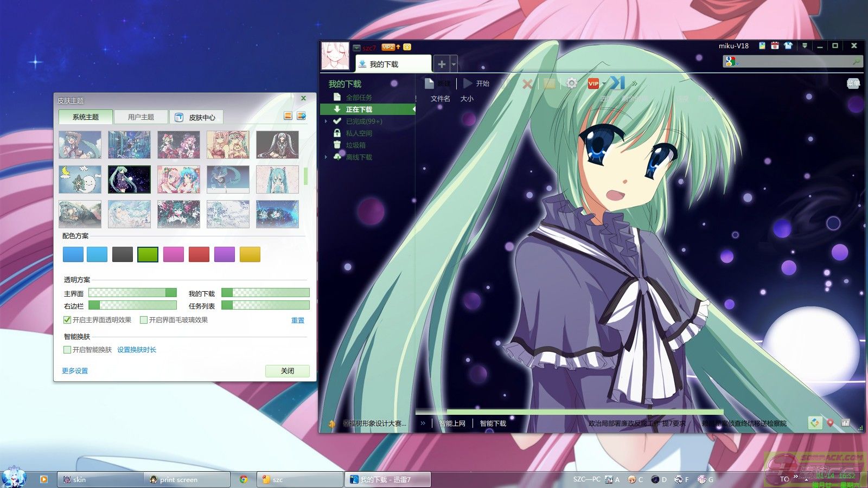Image resolution: width=868 pixels, height=488 pixels.
Task: Select the pink color scheme swatch
Action: point(174,254)
